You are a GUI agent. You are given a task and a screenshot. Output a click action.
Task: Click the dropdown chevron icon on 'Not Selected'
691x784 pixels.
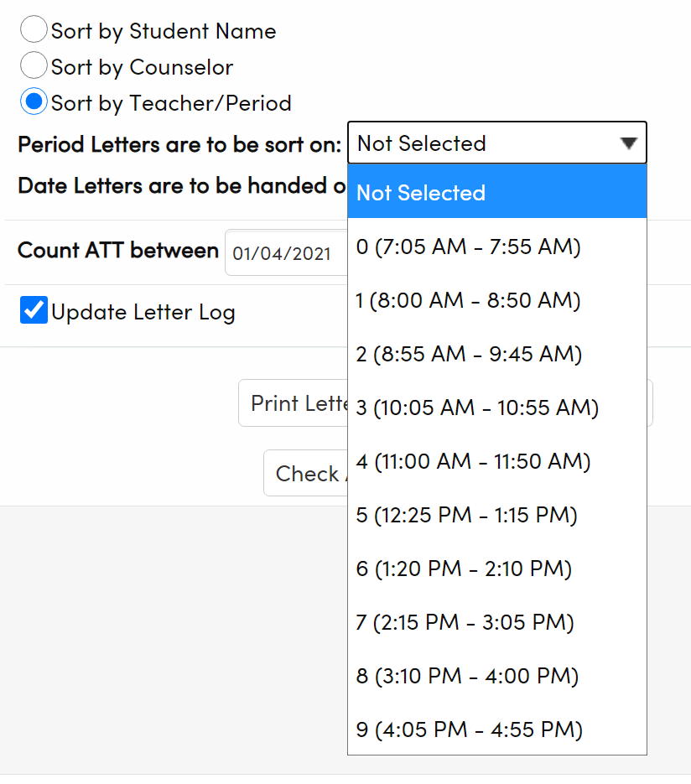coord(630,143)
